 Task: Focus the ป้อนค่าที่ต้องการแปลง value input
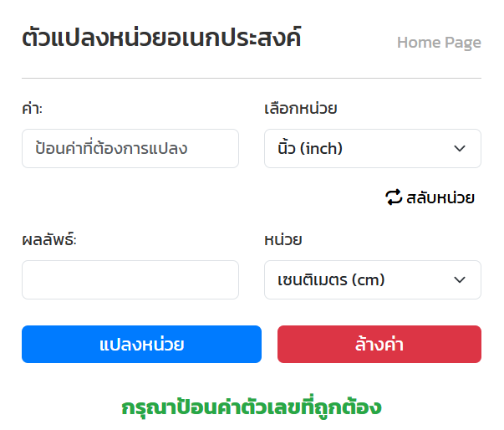click(130, 148)
